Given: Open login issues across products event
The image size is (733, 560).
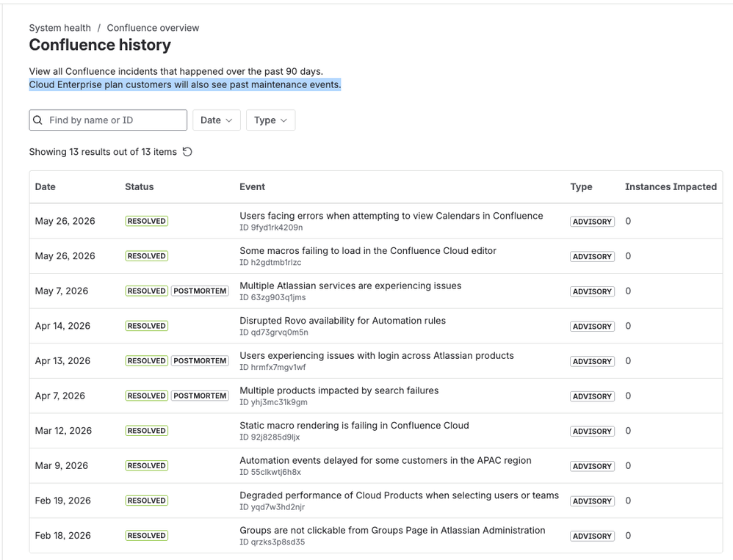Looking at the screenshot, I should coord(377,355).
